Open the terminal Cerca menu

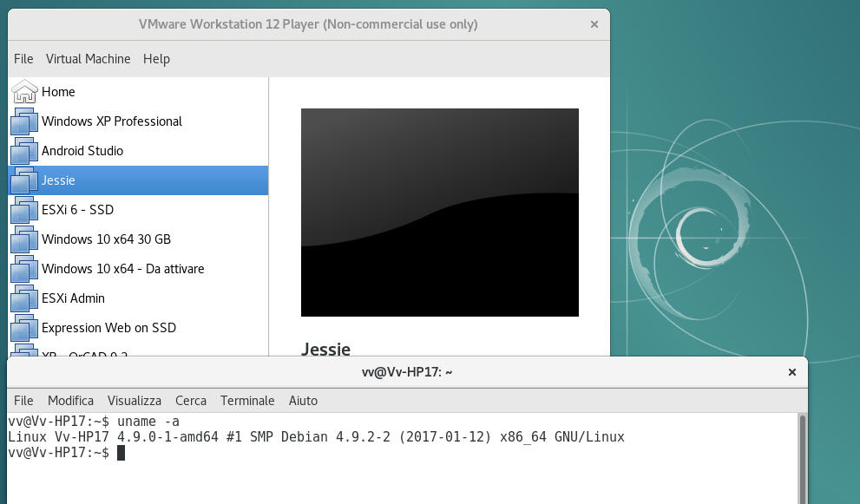point(191,401)
